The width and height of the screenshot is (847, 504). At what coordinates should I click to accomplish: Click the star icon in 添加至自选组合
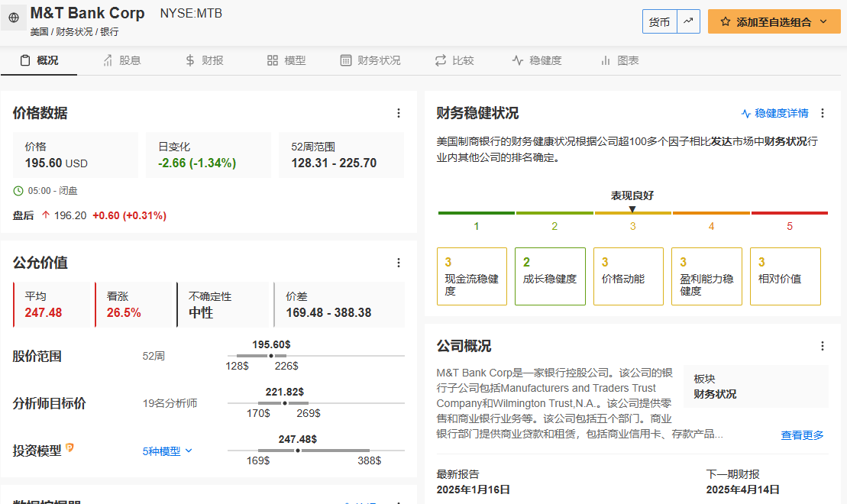(x=725, y=22)
